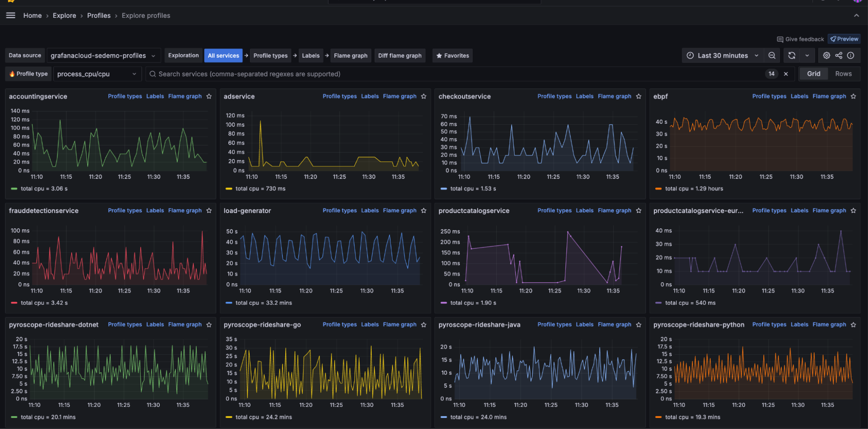
Task: Open the grafanacloud-sedemo-profiles data source dropdown
Action: click(x=103, y=55)
